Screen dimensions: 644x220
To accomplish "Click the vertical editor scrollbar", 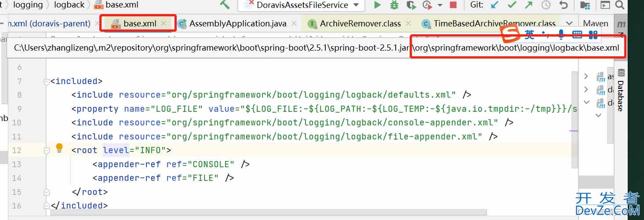I will click(575, 119).
